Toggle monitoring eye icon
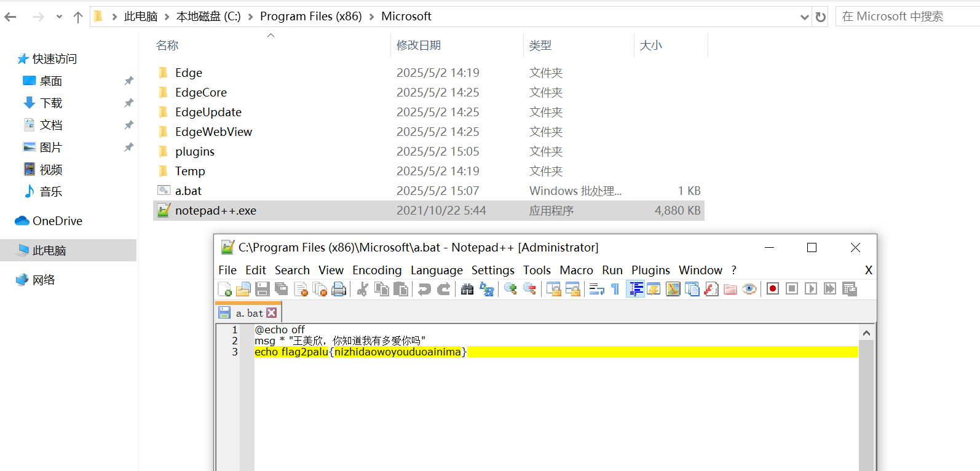Screen dimensions: 980x471 tap(749, 289)
